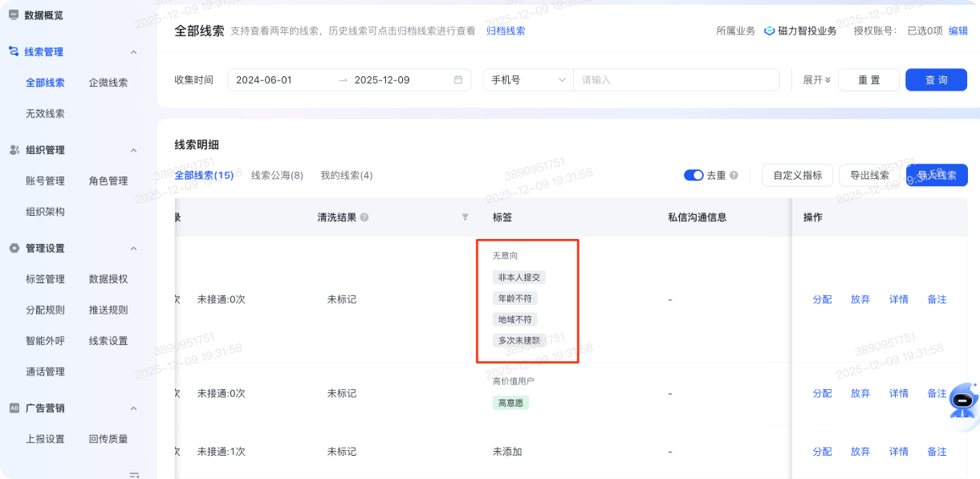Click 导入线索 button
The height and width of the screenshot is (479, 980).
click(x=937, y=175)
